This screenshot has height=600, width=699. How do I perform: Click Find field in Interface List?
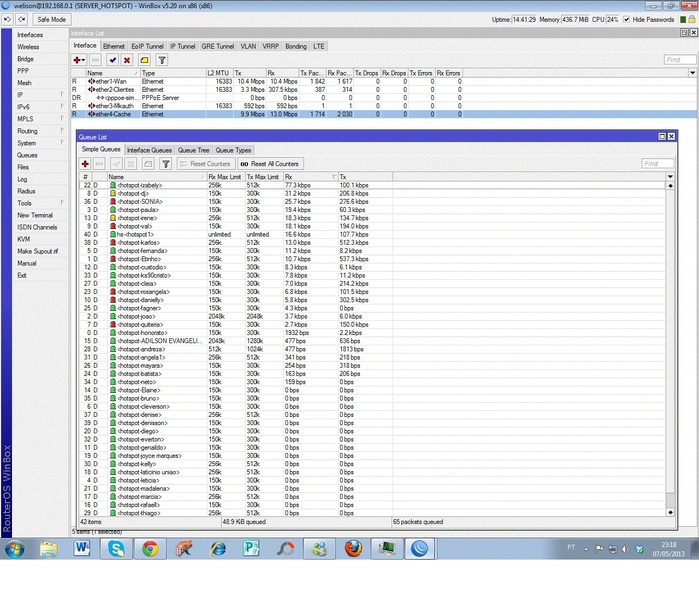[679, 60]
